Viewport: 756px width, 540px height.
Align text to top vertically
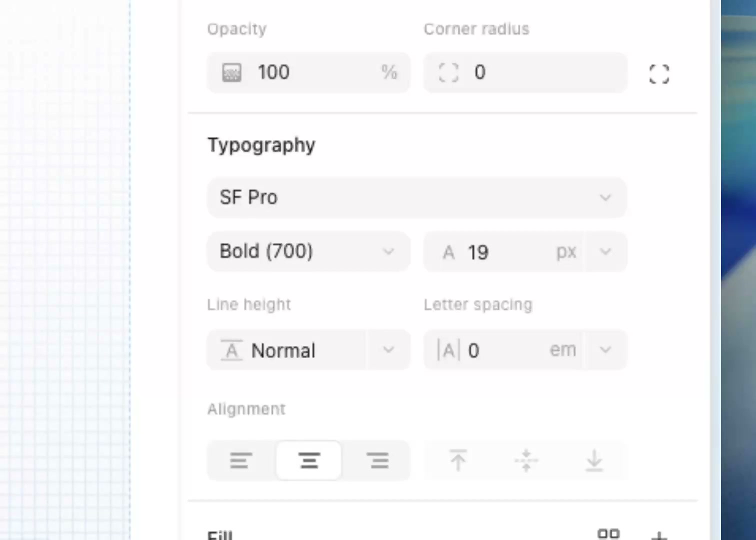click(x=457, y=460)
